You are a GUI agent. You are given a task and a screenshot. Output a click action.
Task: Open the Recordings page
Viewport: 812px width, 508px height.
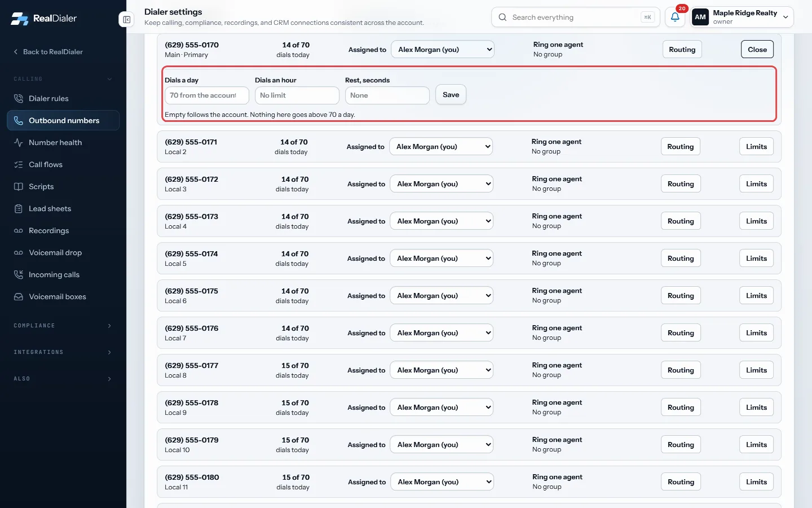63,230
